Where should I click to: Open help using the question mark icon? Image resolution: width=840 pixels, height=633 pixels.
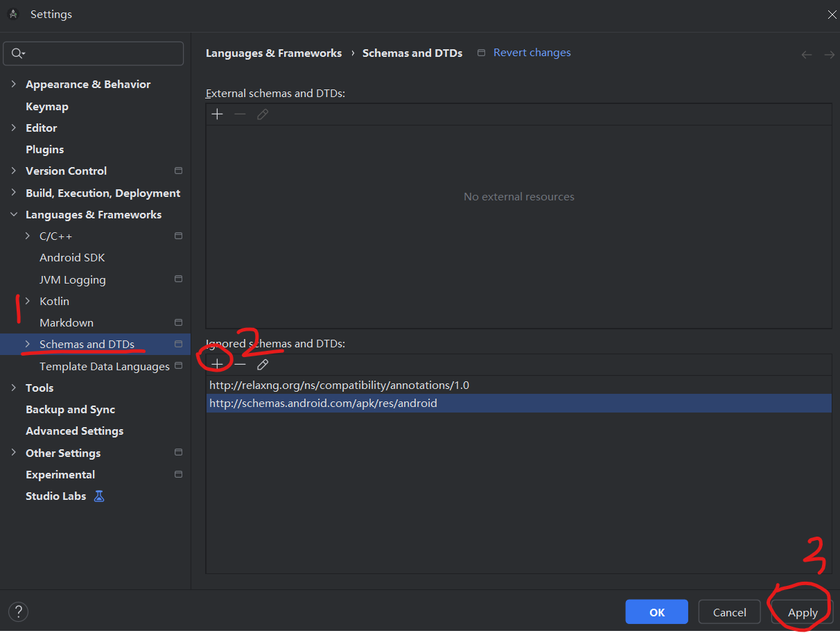(x=18, y=612)
